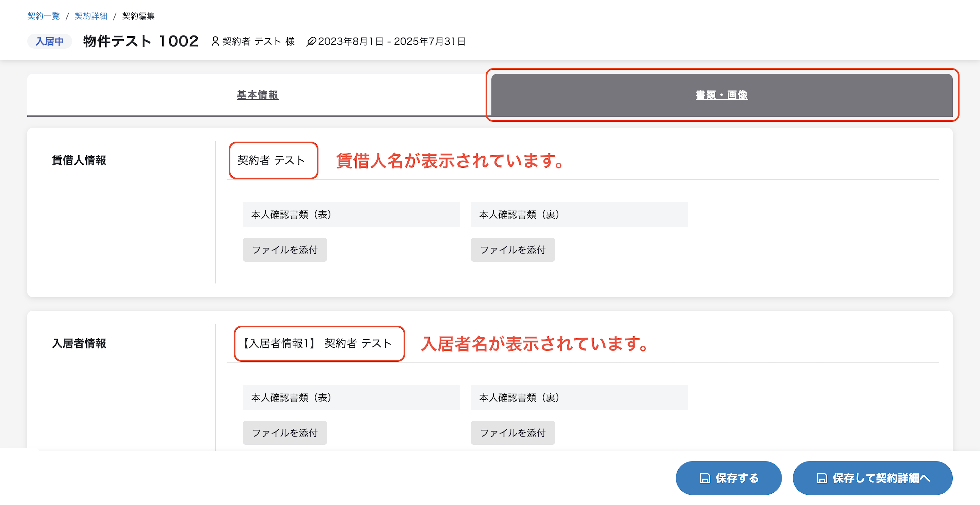Click the floppy-disk icon on 保存して契約詳細へ
The height and width of the screenshot is (505, 980).
coord(822,478)
